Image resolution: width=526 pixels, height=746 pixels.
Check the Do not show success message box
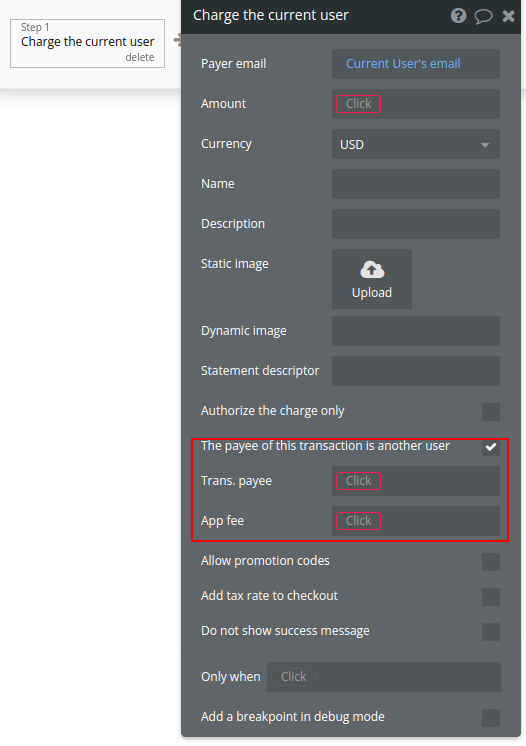(491, 632)
